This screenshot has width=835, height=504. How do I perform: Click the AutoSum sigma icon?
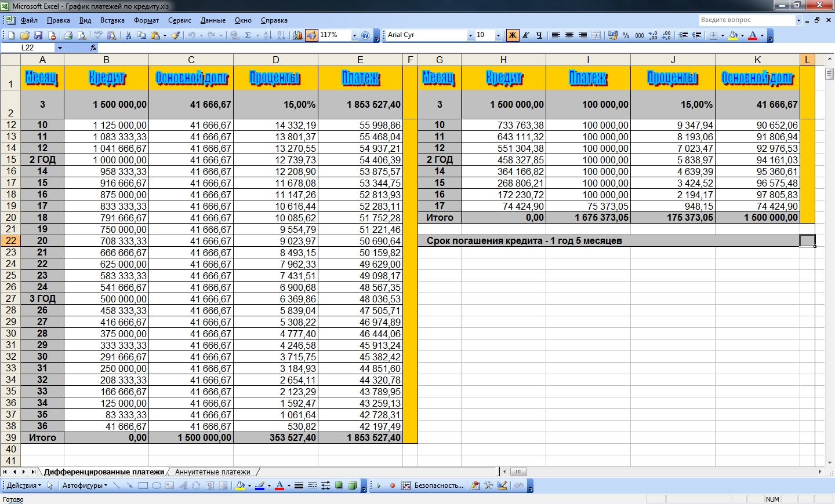(x=248, y=35)
